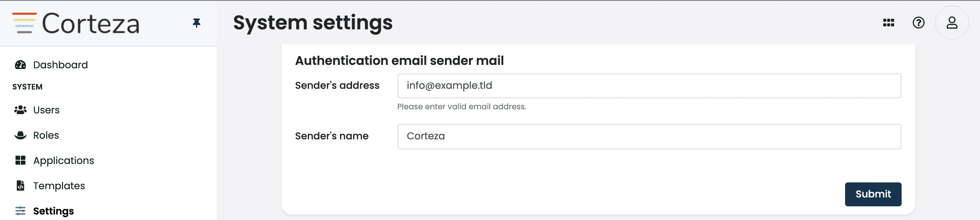Toggle the sidebar pin icon

tap(196, 24)
